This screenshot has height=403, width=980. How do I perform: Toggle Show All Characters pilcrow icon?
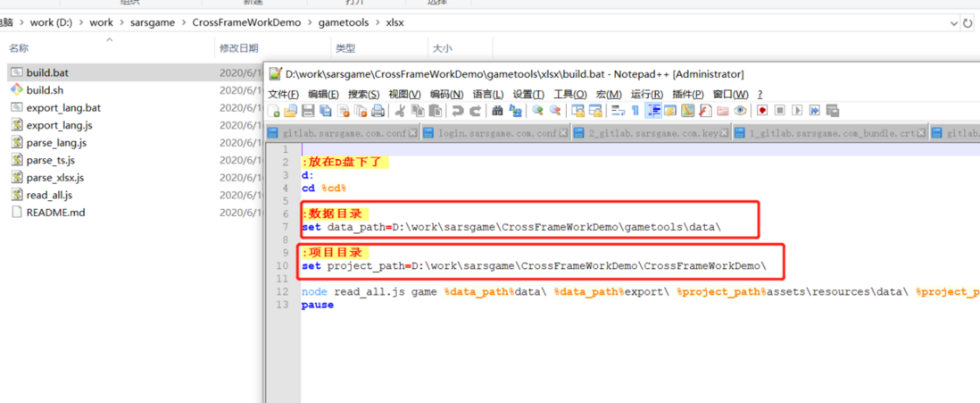(635, 111)
